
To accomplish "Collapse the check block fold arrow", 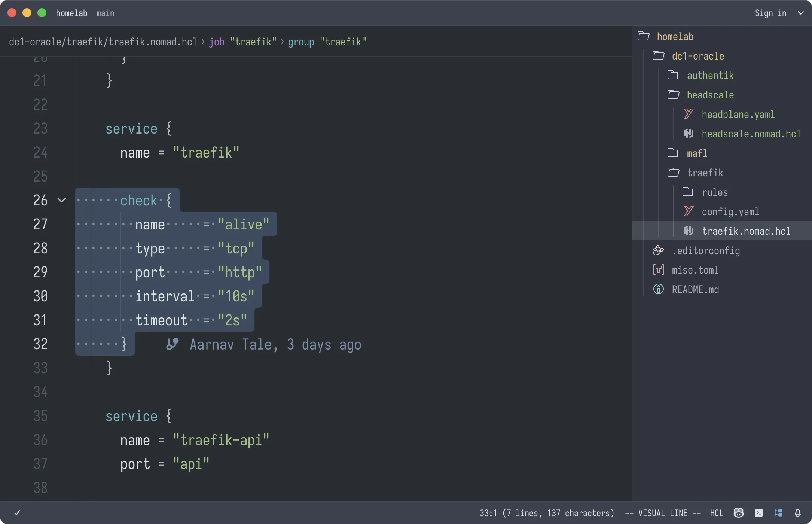I will coord(62,200).
